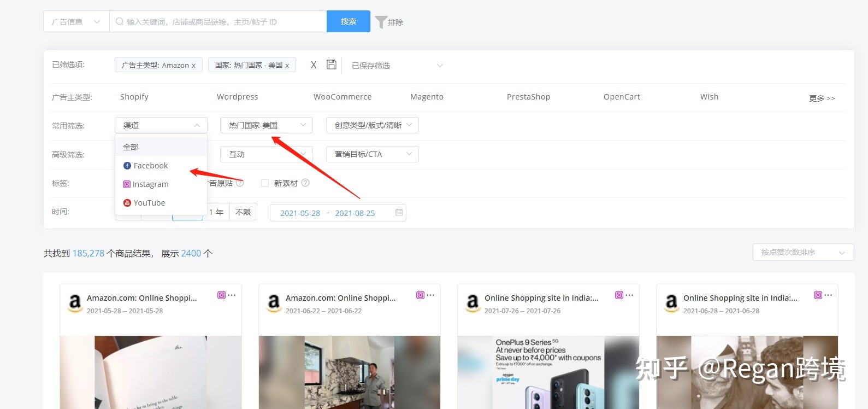Open the 营销目标/CTA dropdown

click(372, 154)
